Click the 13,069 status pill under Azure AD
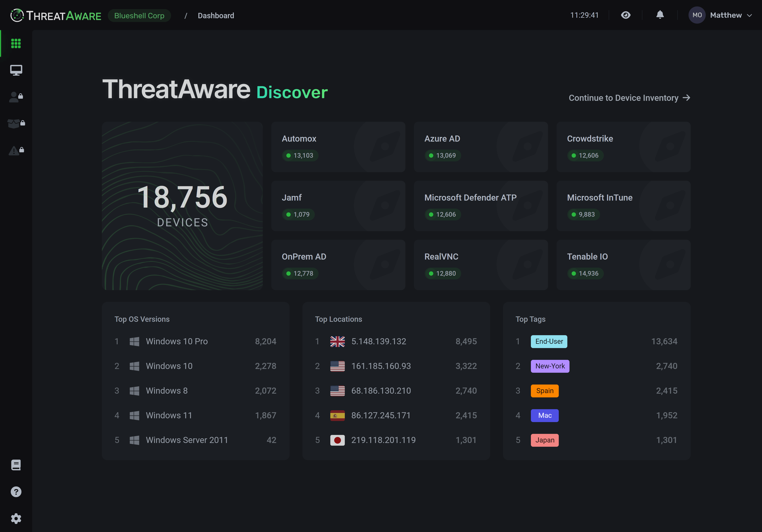Screen dimensions: 762x532 pyautogui.click(x=442, y=155)
